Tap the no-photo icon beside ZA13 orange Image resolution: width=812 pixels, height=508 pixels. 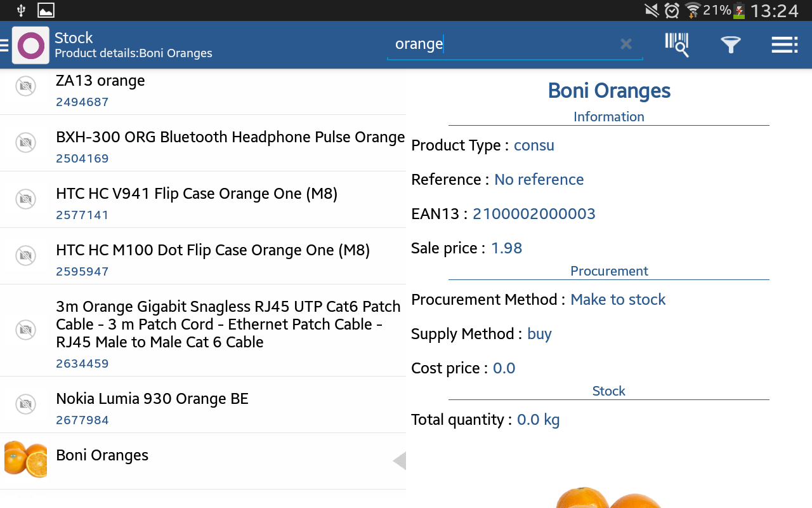(x=25, y=86)
